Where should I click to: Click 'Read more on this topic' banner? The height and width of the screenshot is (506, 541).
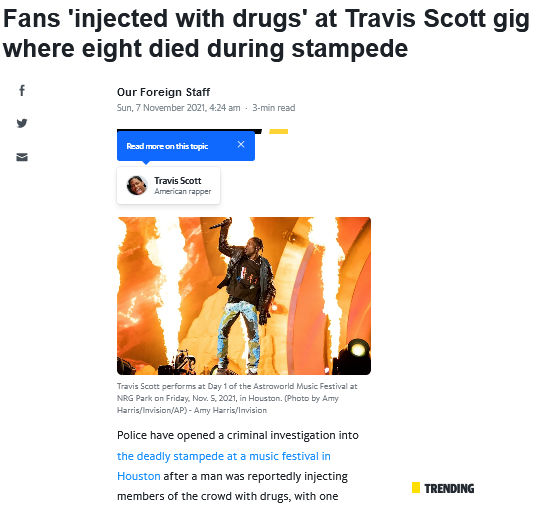(x=186, y=146)
